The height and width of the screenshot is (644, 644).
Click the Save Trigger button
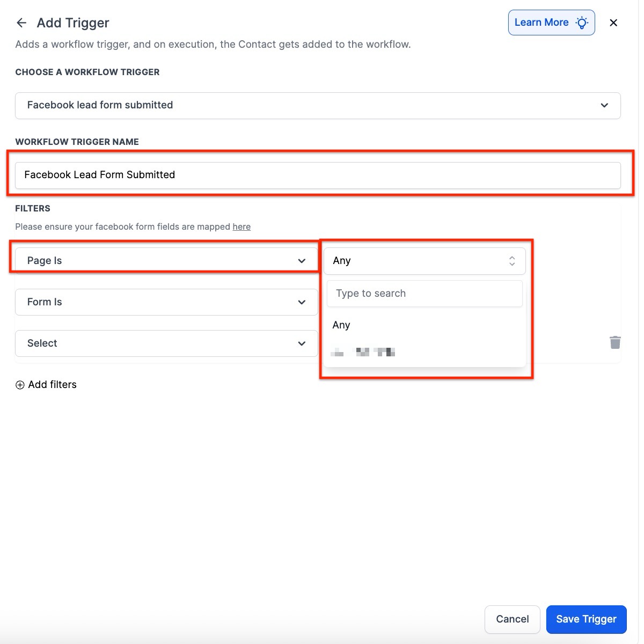(586, 619)
